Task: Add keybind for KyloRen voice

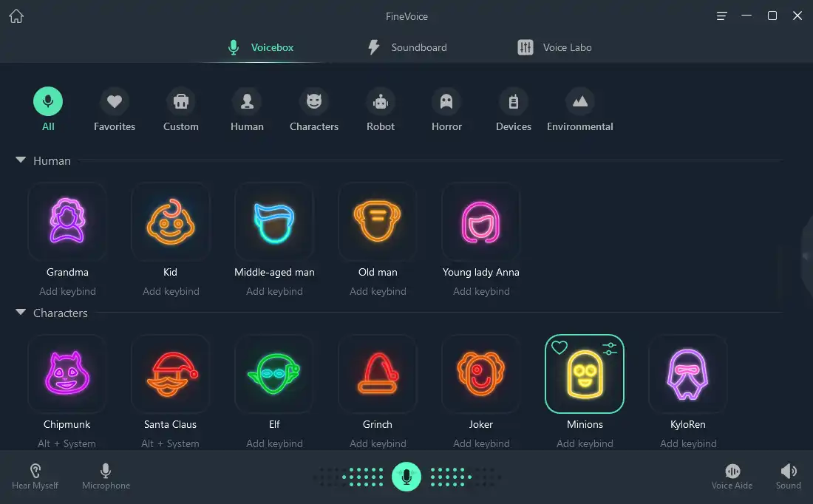Action: coord(688,443)
